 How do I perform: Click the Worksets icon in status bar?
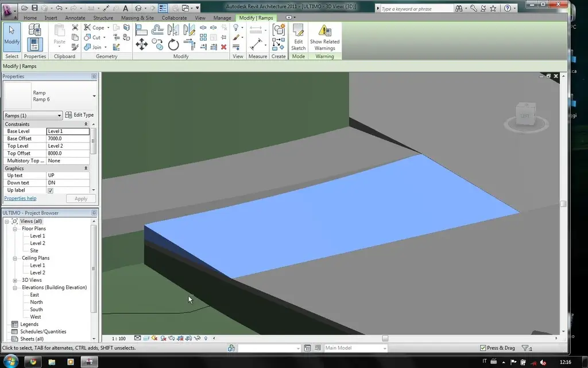point(231,348)
